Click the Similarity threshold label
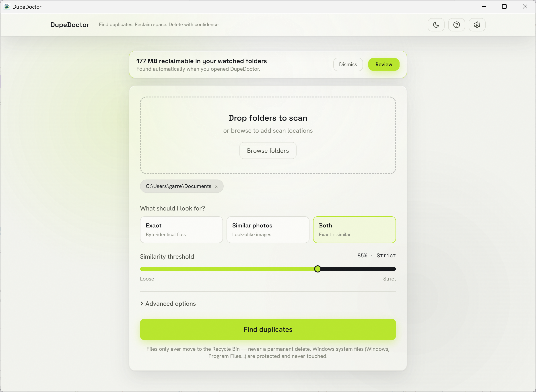The height and width of the screenshot is (392, 536). [167, 256]
